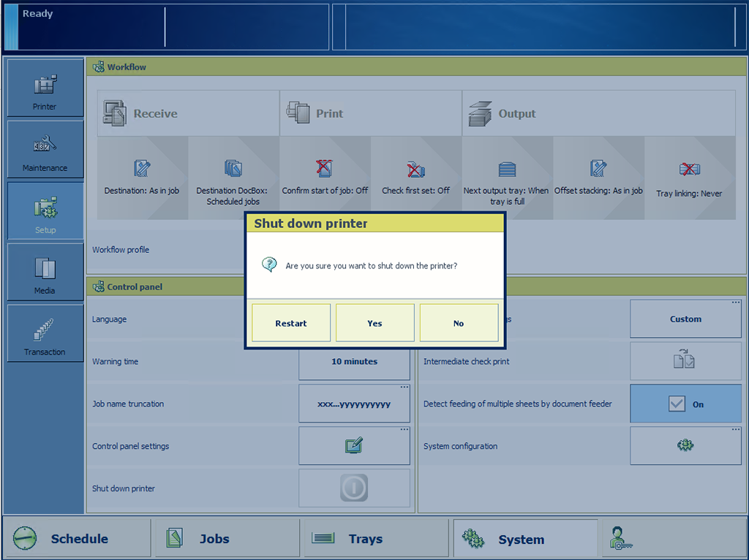This screenshot has width=749, height=560.
Task: Click the operator key login icon
Action: [621, 539]
